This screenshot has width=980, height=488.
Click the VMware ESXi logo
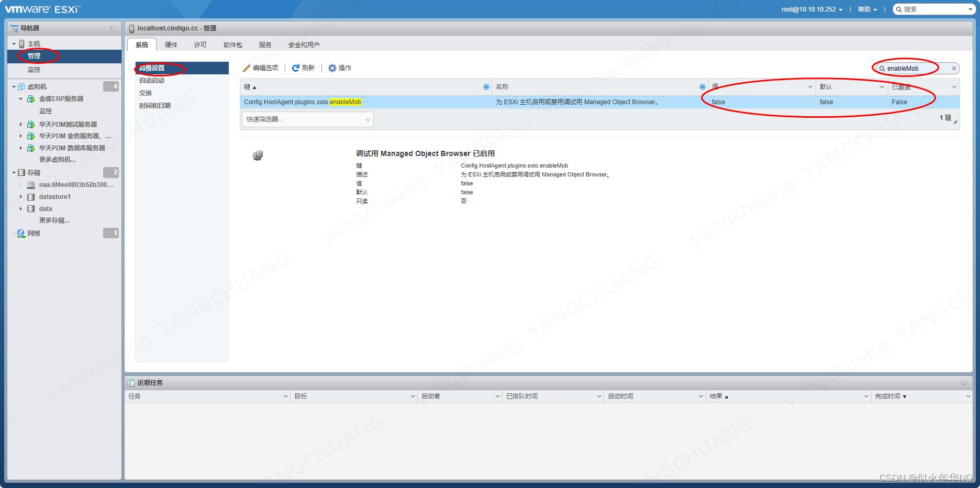click(x=43, y=9)
